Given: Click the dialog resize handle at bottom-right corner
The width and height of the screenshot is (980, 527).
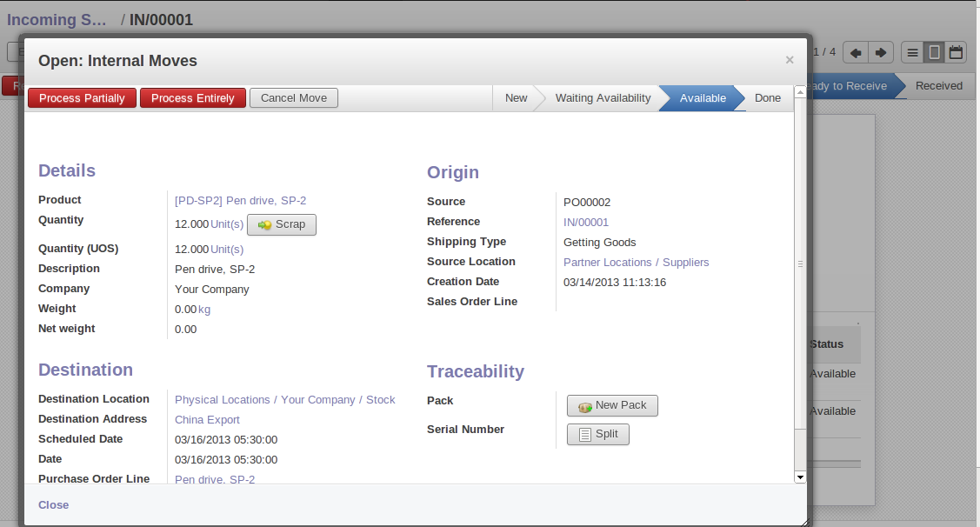Looking at the screenshot, I should 804,521.
